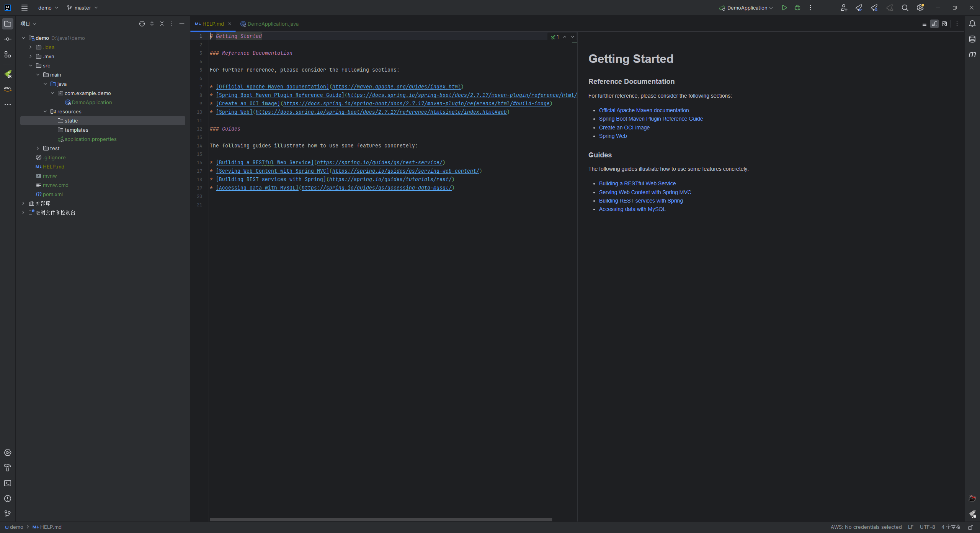Open Building a RESTful Web Service link

637,183
